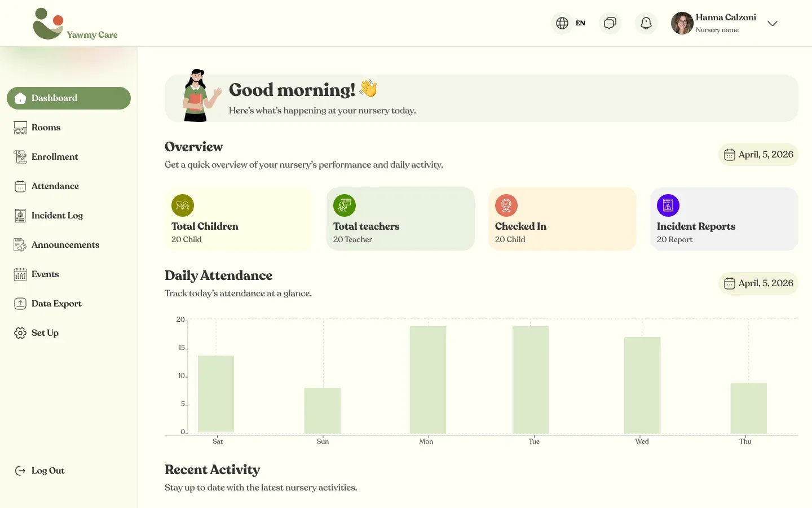Open the chat messages icon
Image resolution: width=812 pixels, height=508 pixels.
tap(610, 23)
